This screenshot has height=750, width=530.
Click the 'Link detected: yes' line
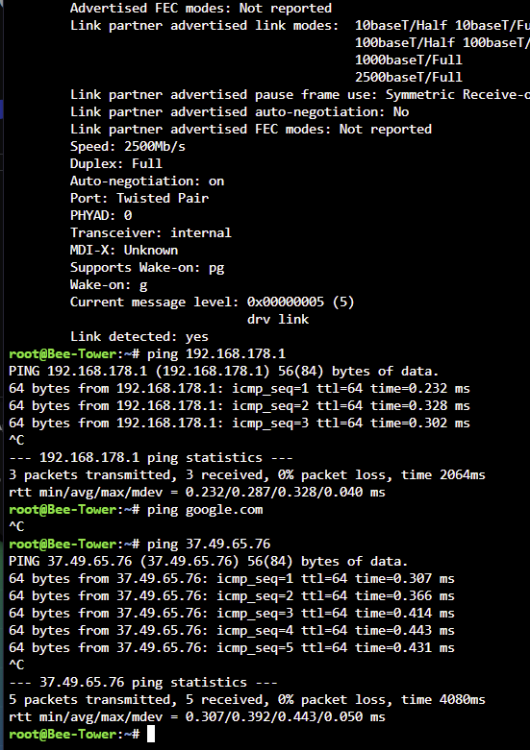(139, 336)
